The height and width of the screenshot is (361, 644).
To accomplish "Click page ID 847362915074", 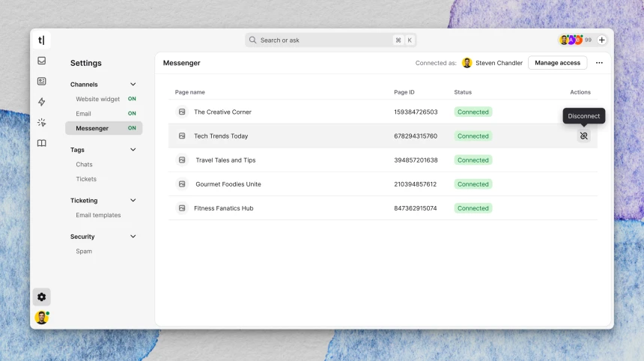I will click(x=416, y=208).
